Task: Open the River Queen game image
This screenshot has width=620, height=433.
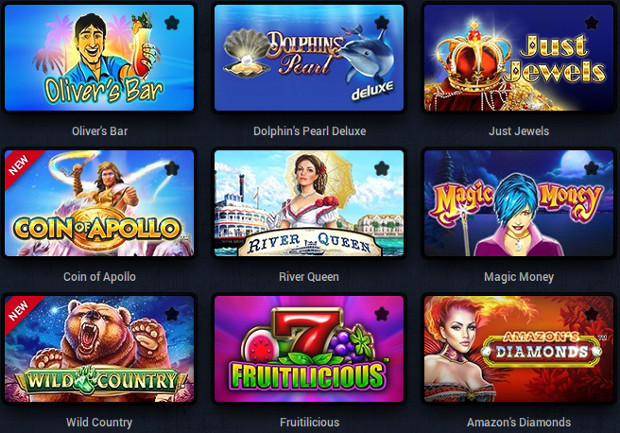Action: pyautogui.click(x=309, y=203)
